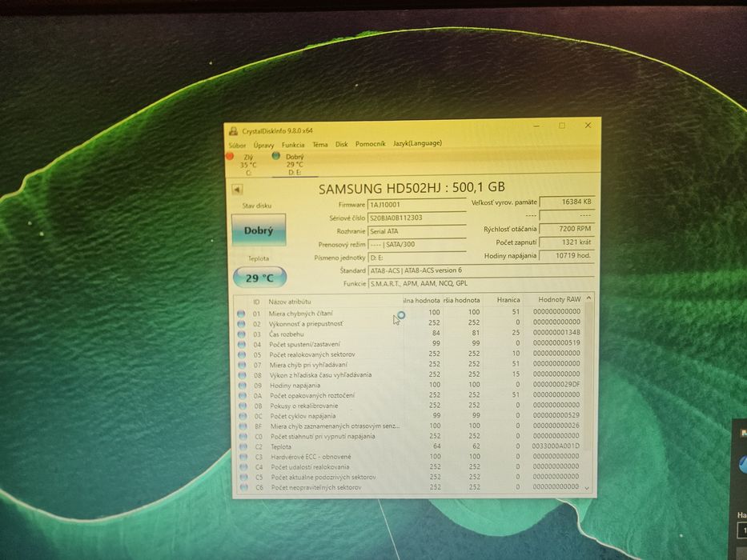
Task: Open the Disk menu
Action: pyautogui.click(x=342, y=144)
